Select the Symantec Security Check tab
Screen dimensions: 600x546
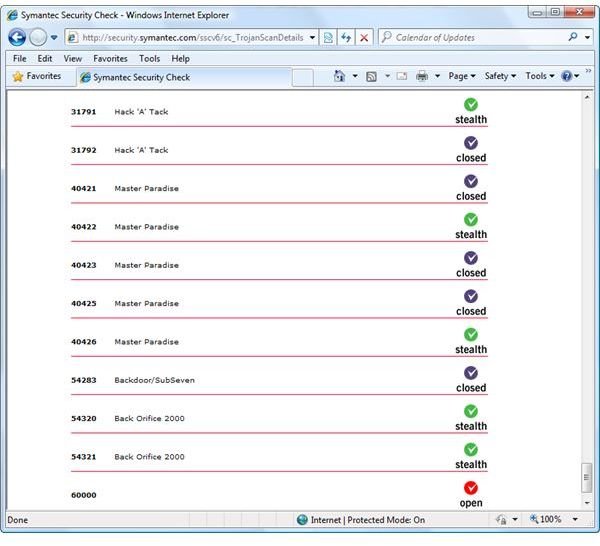click(x=184, y=77)
